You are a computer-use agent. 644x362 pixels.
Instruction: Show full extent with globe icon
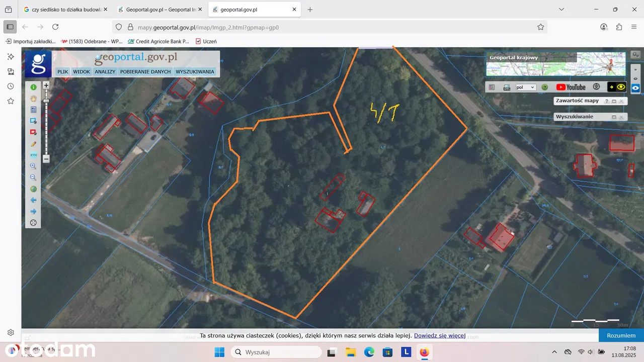pyautogui.click(x=34, y=189)
